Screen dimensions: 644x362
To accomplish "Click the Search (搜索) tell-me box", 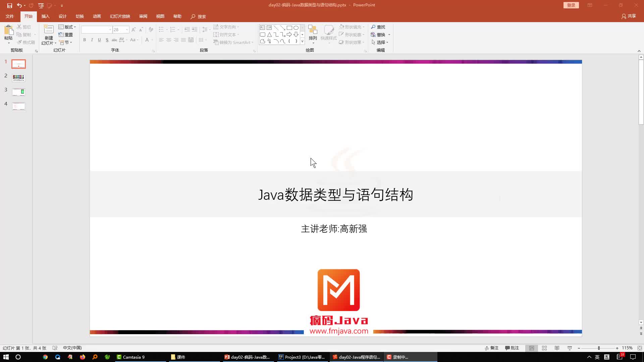I will 199,16.
